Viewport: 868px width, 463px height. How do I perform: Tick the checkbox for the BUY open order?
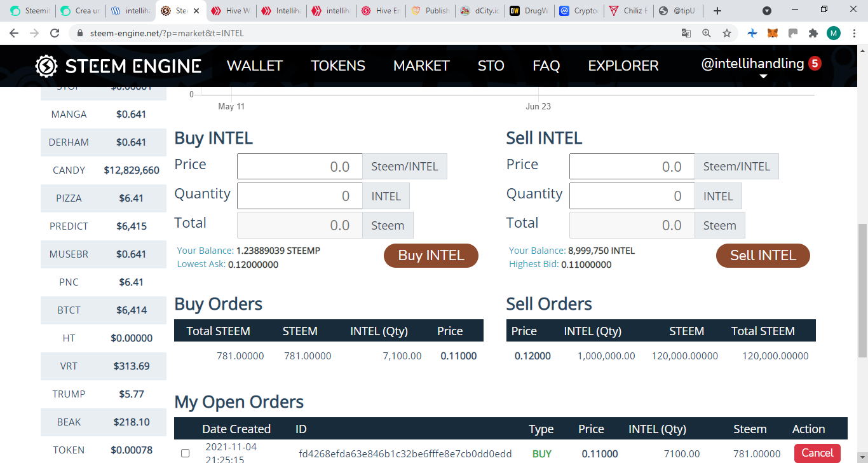(x=186, y=453)
